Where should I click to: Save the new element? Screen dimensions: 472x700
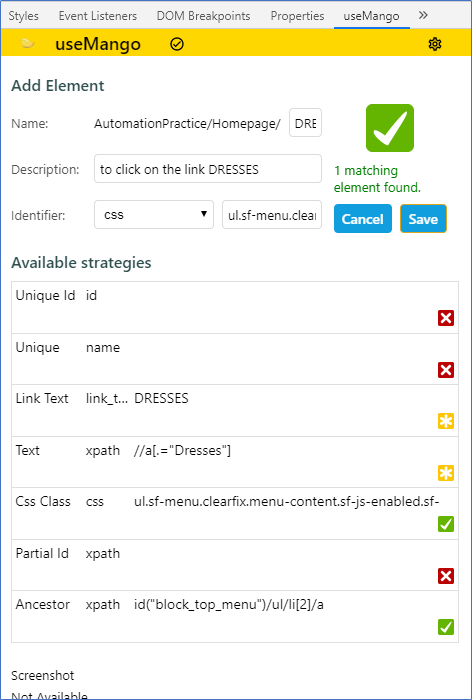click(x=423, y=219)
